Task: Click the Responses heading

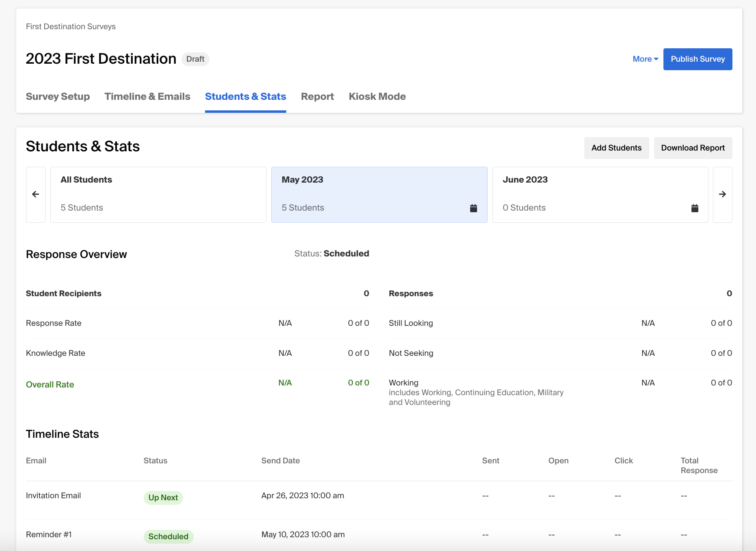Action: 411,294
